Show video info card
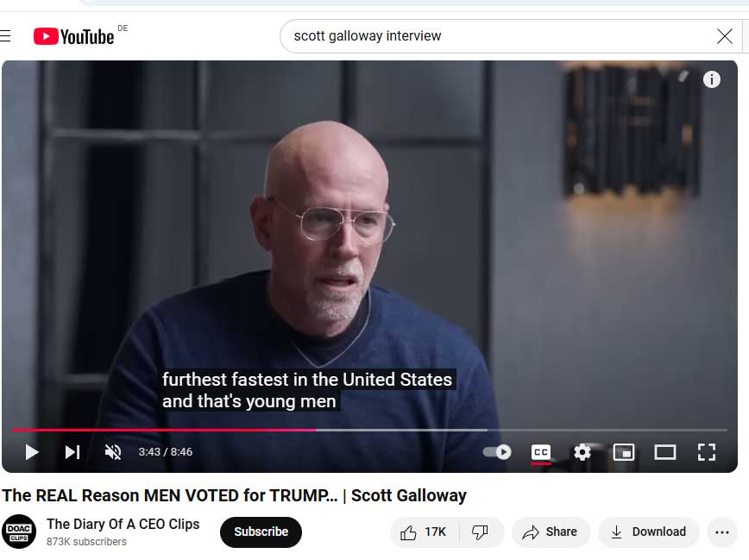This screenshot has width=749, height=560. click(x=711, y=79)
